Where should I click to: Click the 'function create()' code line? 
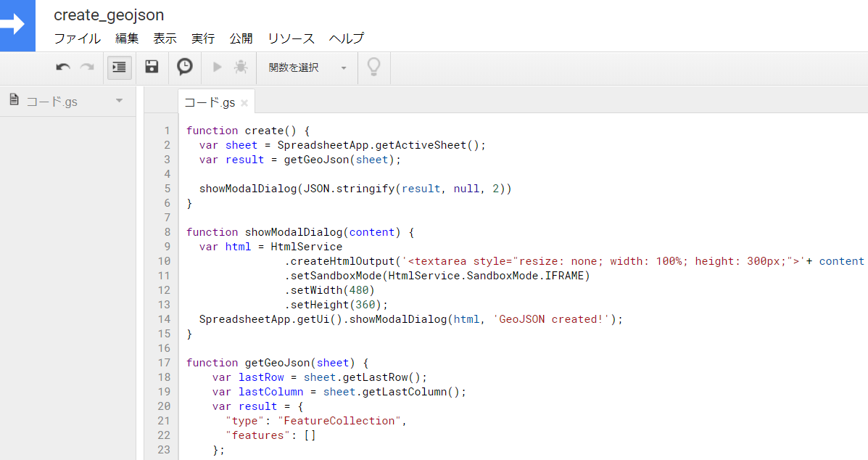tap(248, 131)
